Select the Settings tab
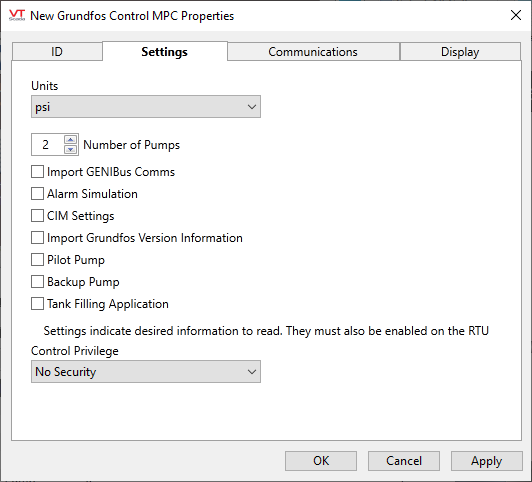The height and width of the screenshot is (482, 532). [165, 52]
